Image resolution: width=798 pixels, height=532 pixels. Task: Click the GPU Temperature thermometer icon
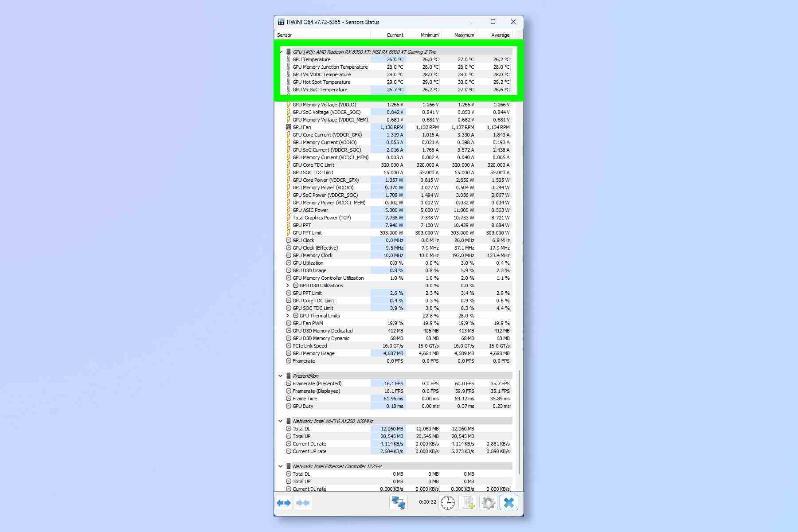289,59
